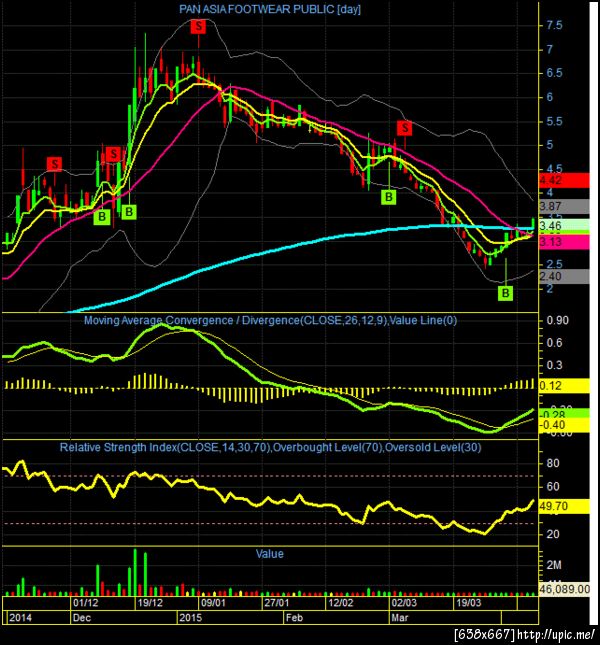The height and width of the screenshot is (645, 600).
Task: Click the S sell marker above the 01/12 date
Action: click(113, 154)
